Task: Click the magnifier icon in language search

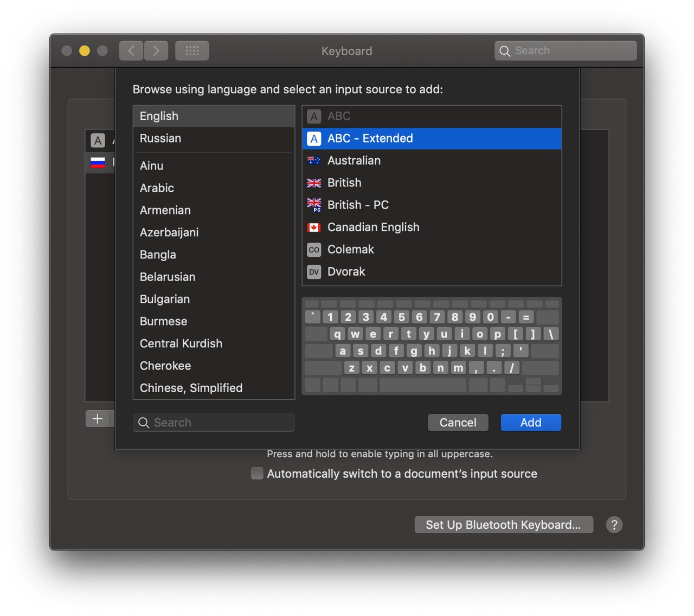Action: tap(144, 423)
